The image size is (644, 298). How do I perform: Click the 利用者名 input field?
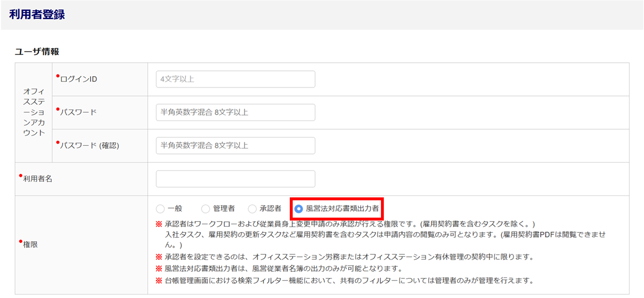click(235, 179)
